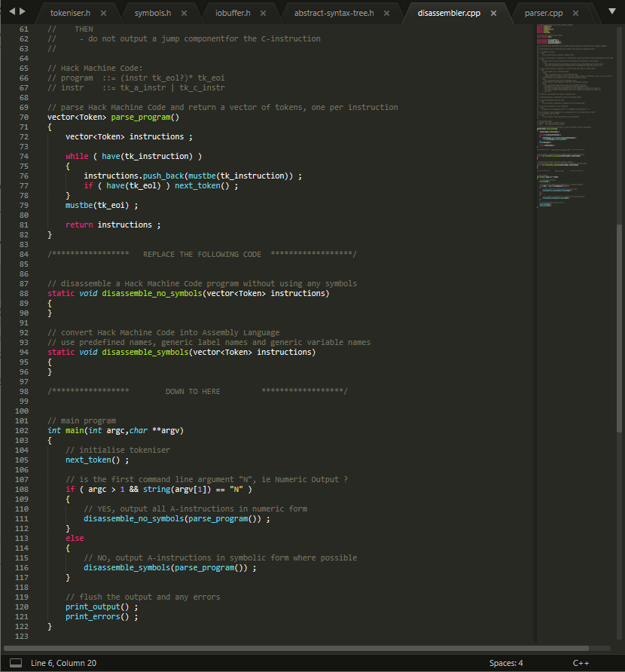Click the print_output() call

102,607
